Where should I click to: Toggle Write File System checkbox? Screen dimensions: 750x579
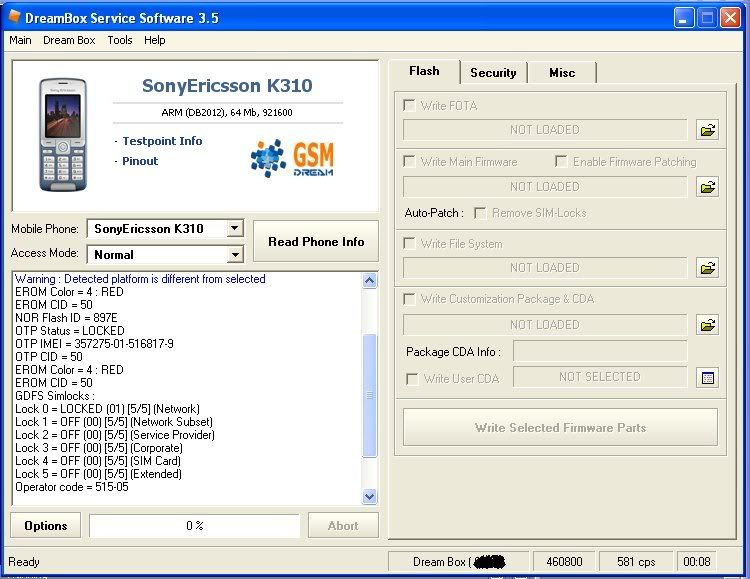pos(409,244)
